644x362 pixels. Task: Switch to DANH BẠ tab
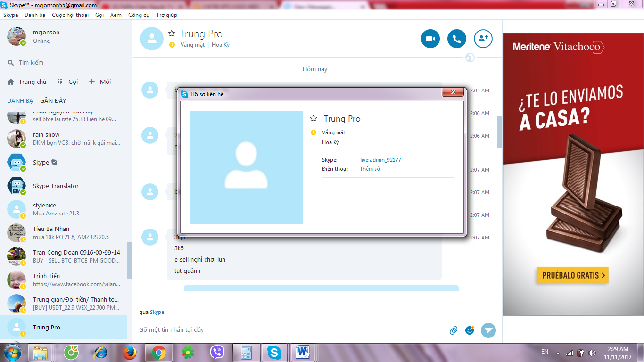[x=20, y=100]
